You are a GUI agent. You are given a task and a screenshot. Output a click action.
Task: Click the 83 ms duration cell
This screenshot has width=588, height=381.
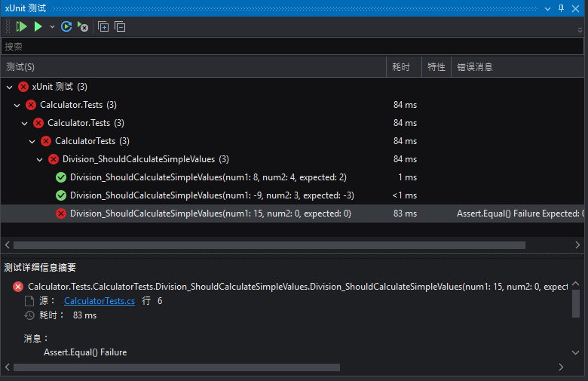(x=405, y=214)
